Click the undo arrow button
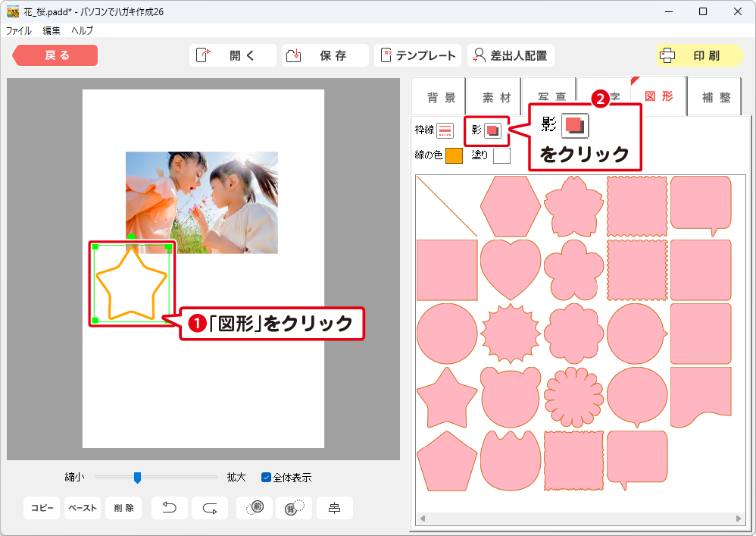This screenshot has height=536, width=756. tap(170, 508)
